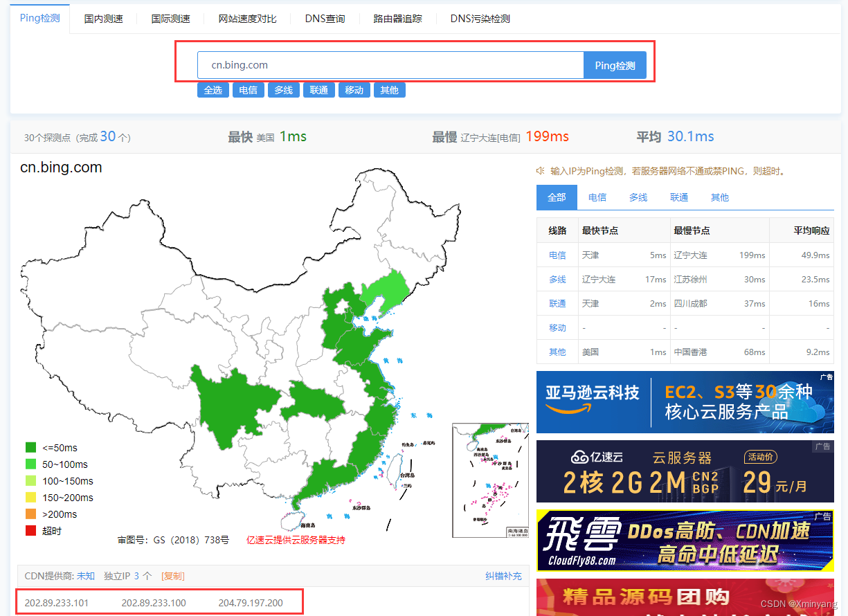Enable the 联通 node filter
Image resolution: width=848 pixels, height=616 pixels.
318,90
